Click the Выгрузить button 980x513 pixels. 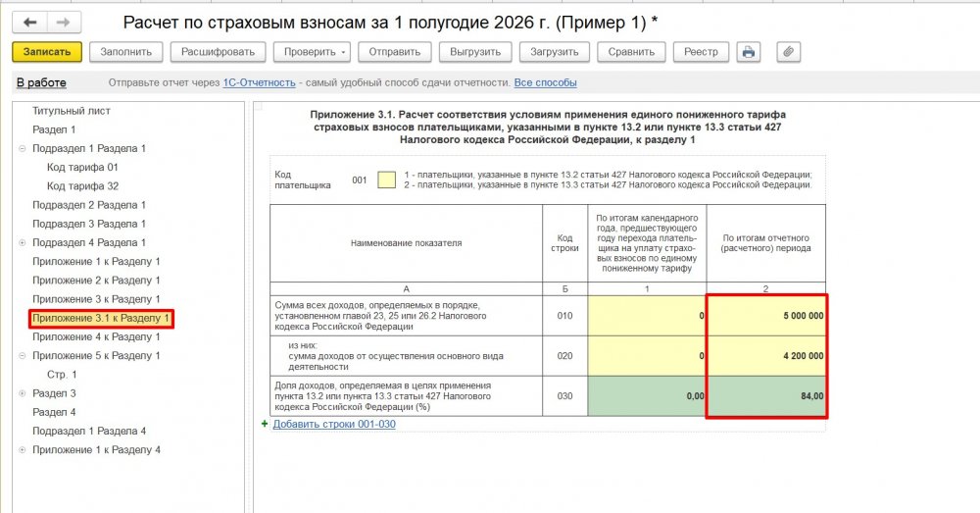tap(475, 52)
